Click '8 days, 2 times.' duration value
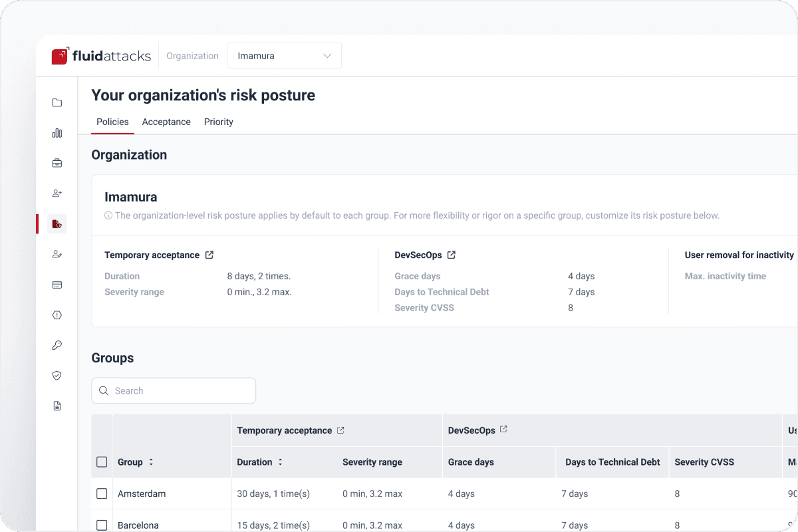Viewport: 798px width, 532px height. (x=259, y=276)
